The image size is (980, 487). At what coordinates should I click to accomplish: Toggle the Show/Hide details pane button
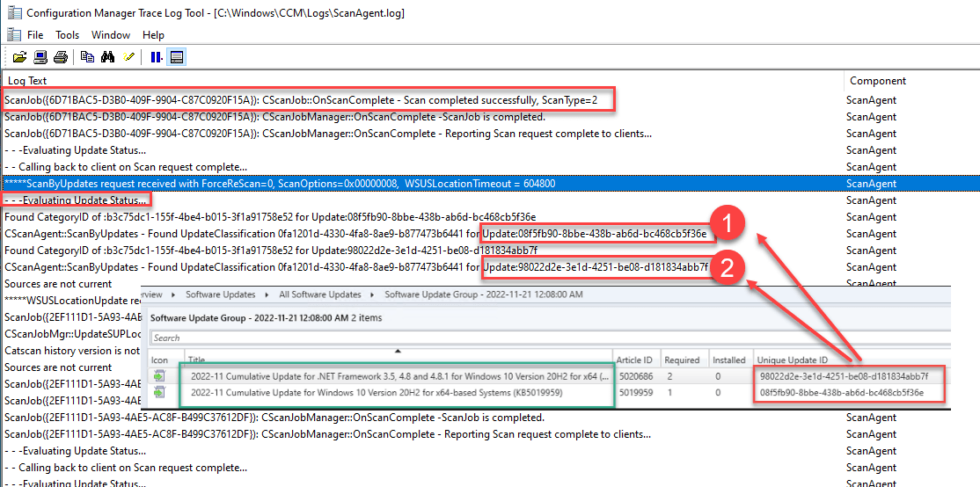(176, 58)
